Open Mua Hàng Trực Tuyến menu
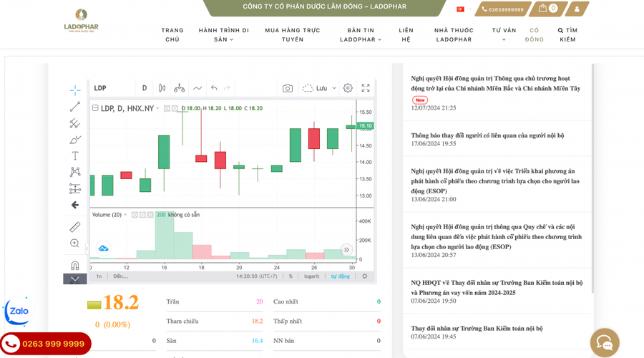Screen dimensions: 644x358 click(x=293, y=35)
